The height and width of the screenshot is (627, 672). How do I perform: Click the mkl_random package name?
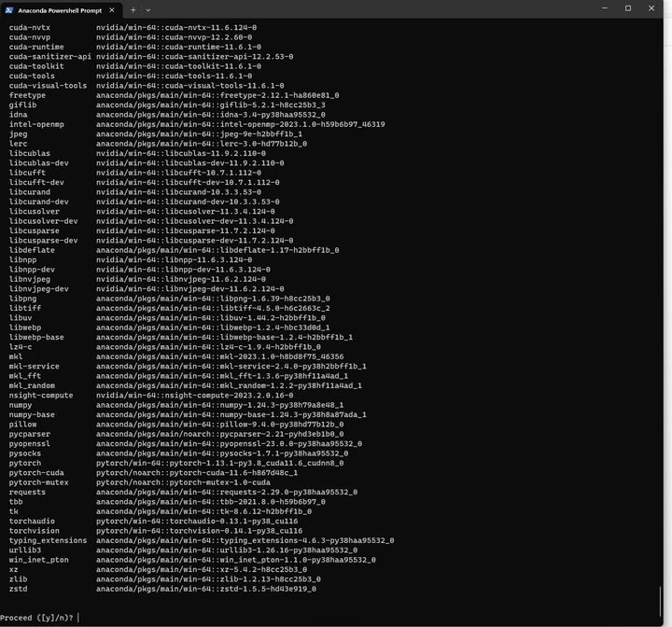click(x=32, y=385)
